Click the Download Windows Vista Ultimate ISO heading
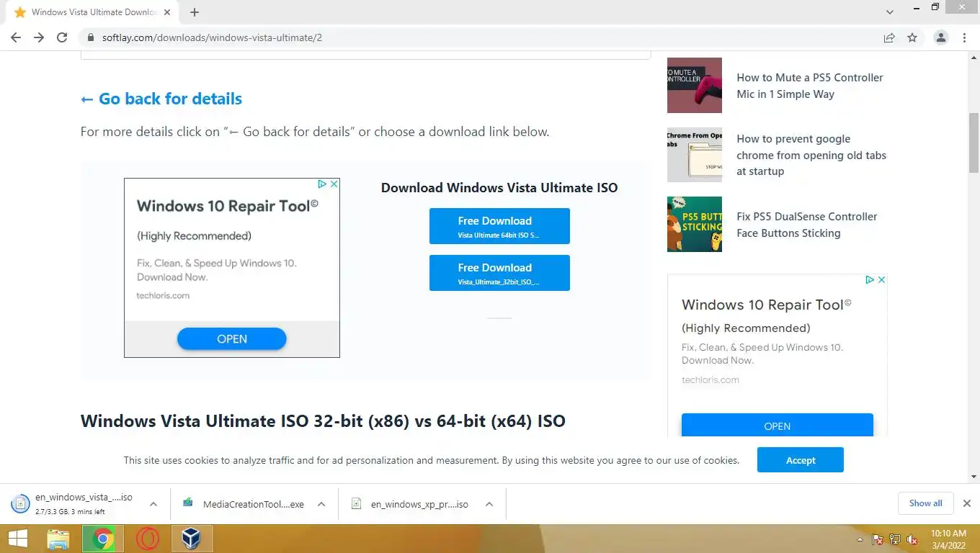 (499, 188)
